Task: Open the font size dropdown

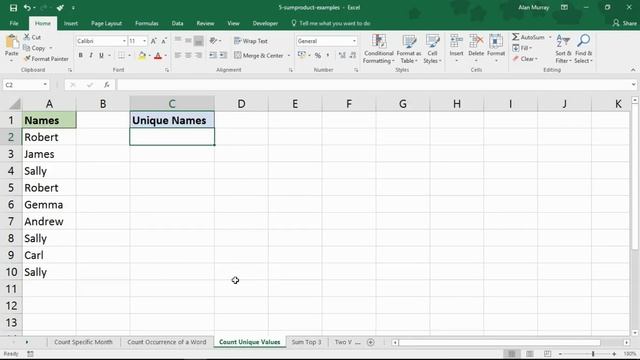Action: 144,41
